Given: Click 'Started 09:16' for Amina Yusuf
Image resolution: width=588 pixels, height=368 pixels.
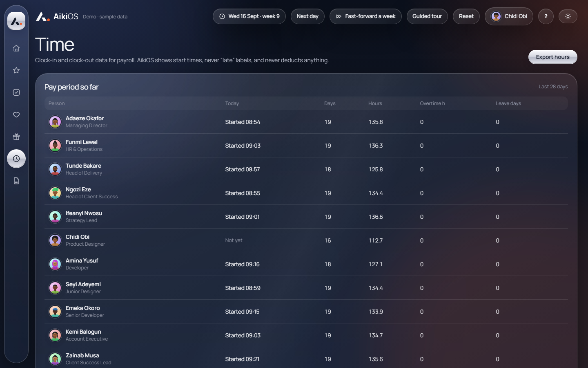Looking at the screenshot, I should click(243, 264).
